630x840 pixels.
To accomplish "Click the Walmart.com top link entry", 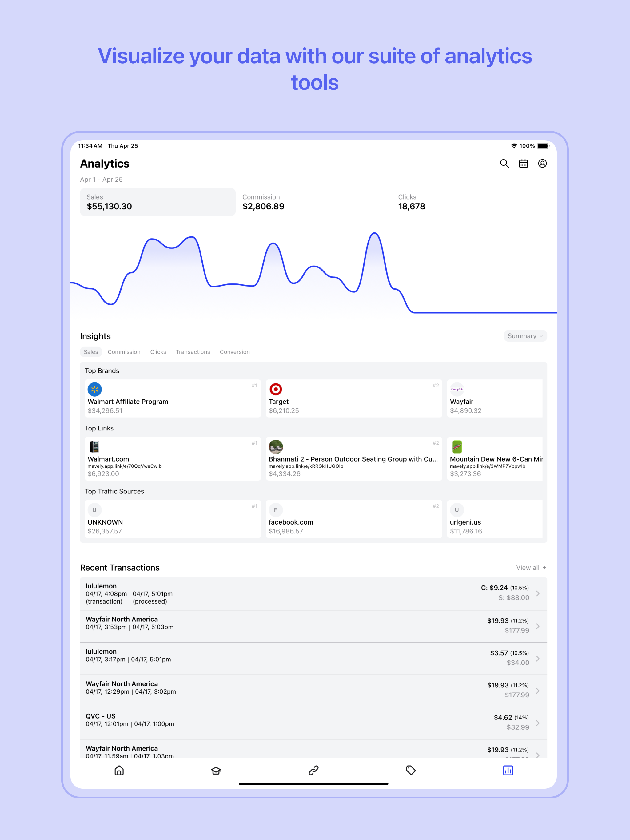I will point(173,458).
